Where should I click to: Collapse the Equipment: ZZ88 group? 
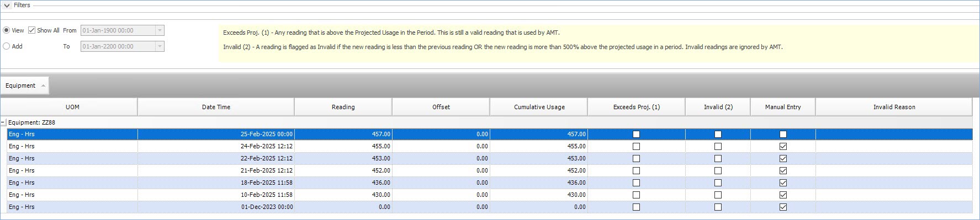pyautogui.click(x=3, y=122)
